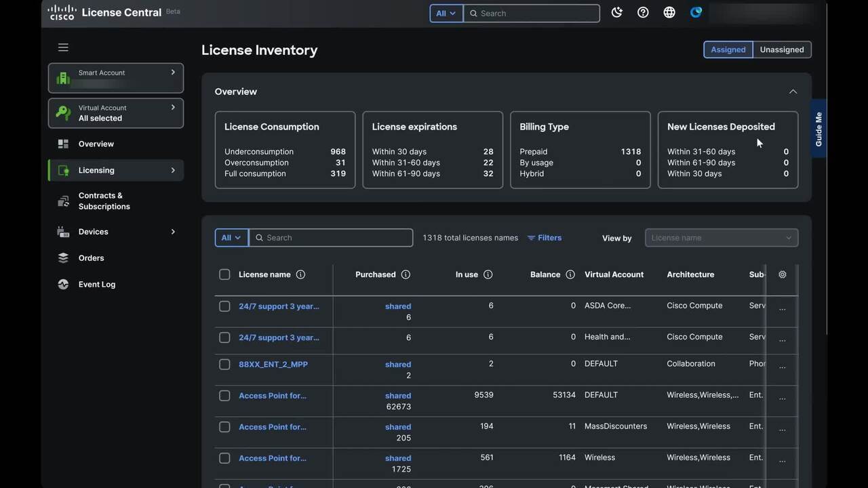Open table column settings gear icon

[x=782, y=274]
